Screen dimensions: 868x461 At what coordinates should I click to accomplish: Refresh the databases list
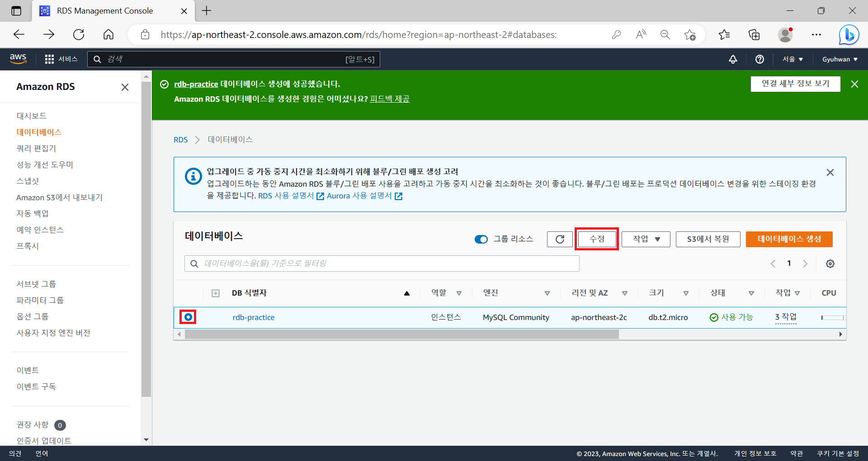coord(560,239)
